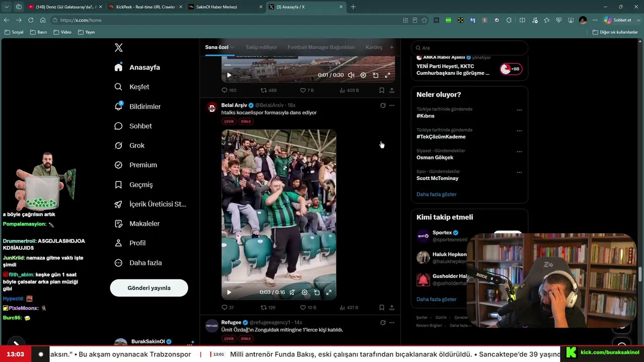Click Daha fazla göster under trends

click(x=436, y=195)
